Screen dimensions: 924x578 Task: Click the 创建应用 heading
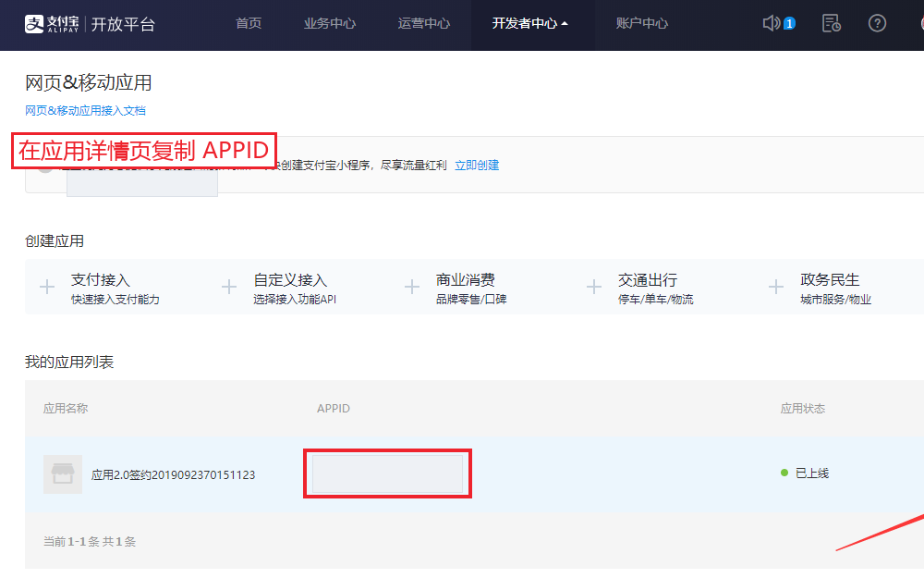[55, 240]
